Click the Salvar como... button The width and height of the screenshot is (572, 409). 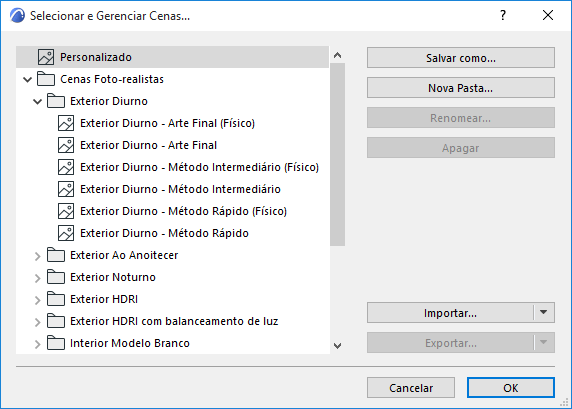[461, 58]
